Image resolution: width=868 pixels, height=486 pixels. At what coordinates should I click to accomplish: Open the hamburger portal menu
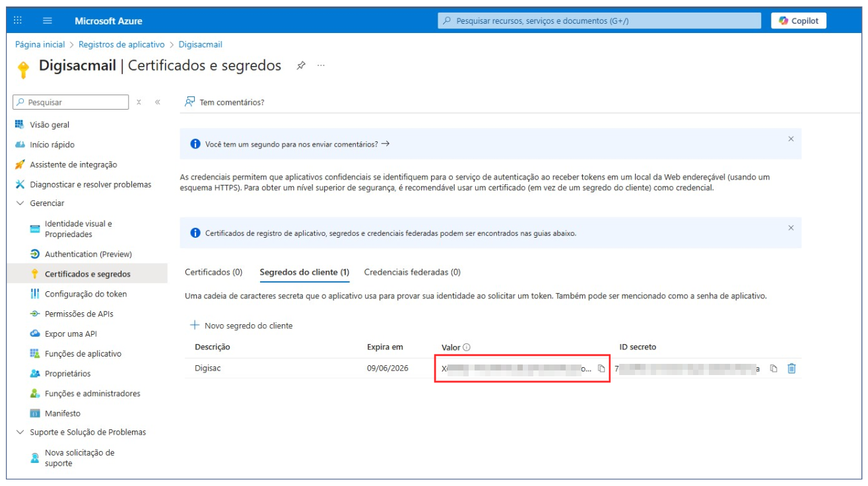point(48,20)
